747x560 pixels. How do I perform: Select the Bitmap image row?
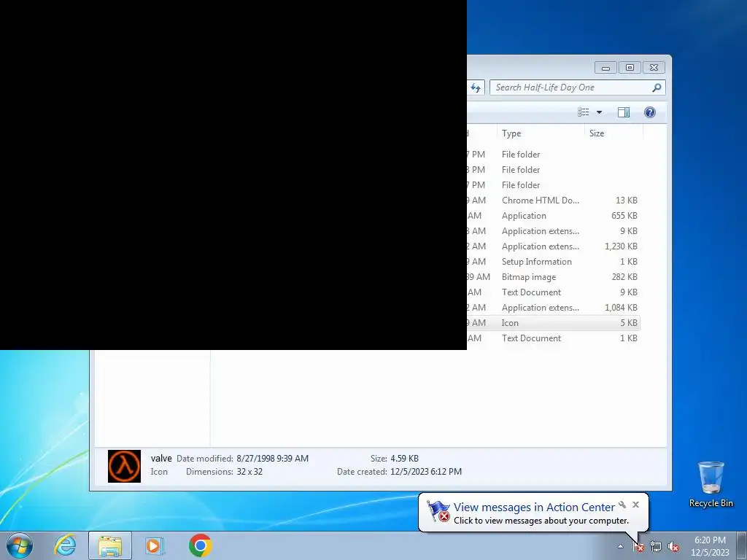553,276
